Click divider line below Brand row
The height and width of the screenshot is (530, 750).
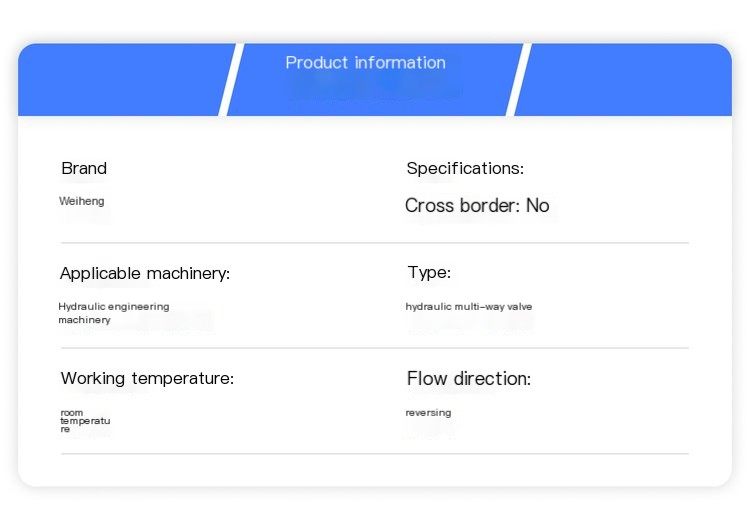coord(375,243)
